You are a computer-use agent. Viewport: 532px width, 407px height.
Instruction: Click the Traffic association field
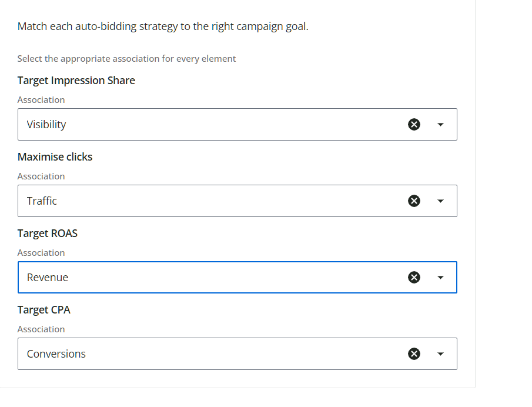[x=237, y=201]
